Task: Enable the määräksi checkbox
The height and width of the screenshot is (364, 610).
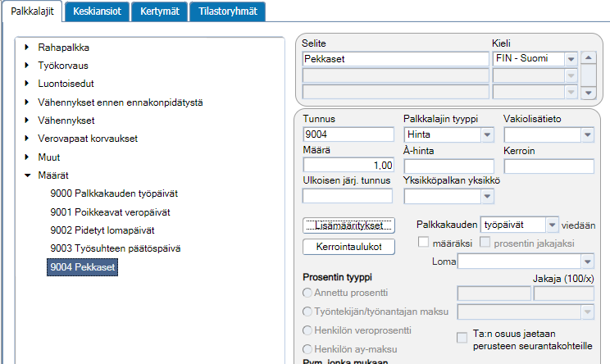Action: [x=423, y=242]
